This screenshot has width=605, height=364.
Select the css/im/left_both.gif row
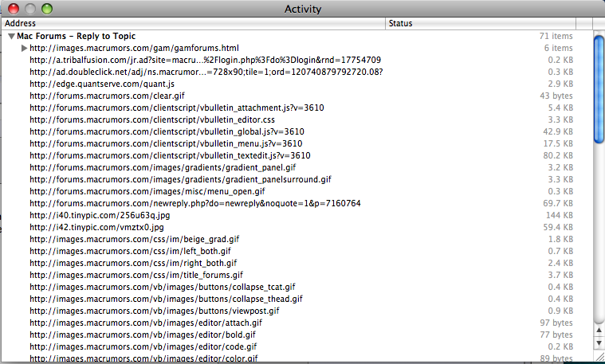point(297,252)
